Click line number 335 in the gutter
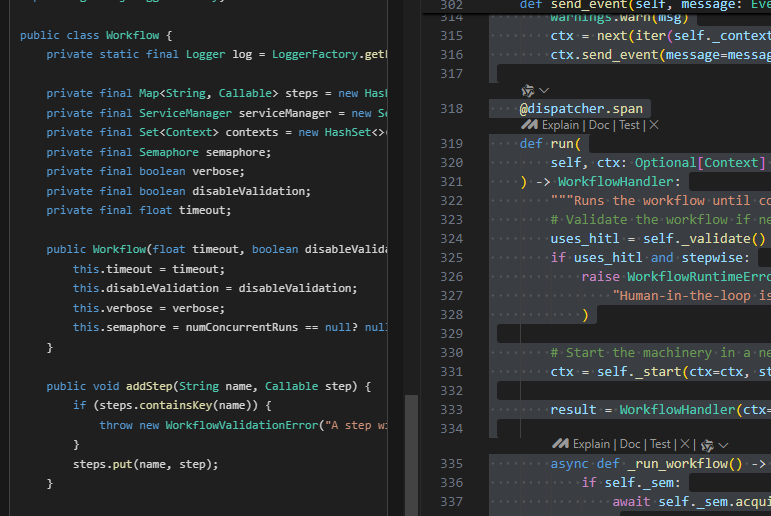The image size is (771, 516). [x=451, y=463]
